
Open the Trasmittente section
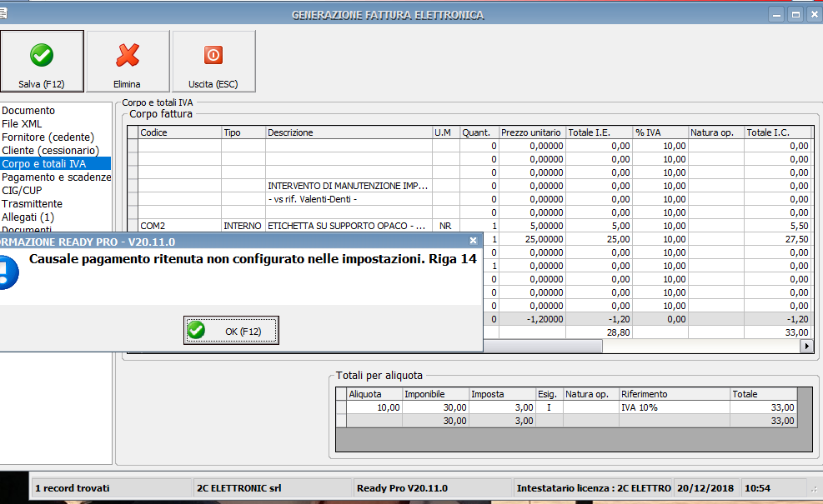point(32,204)
